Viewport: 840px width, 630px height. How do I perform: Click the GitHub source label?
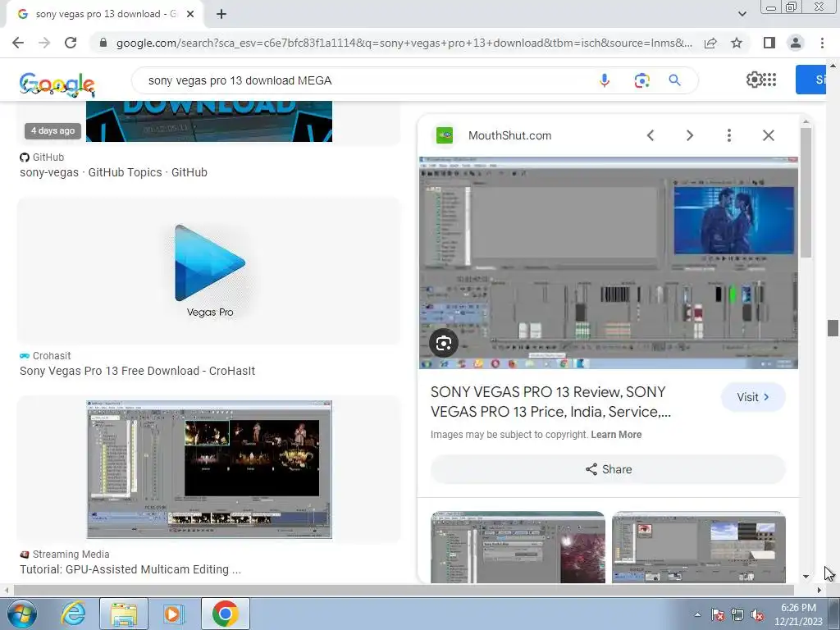pos(42,157)
